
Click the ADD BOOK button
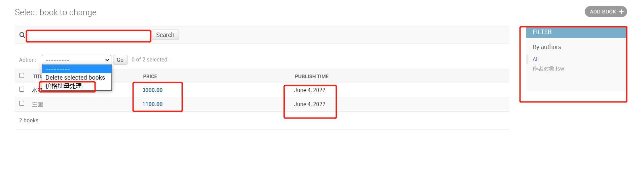pyautogui.click(x=606, y=12)
